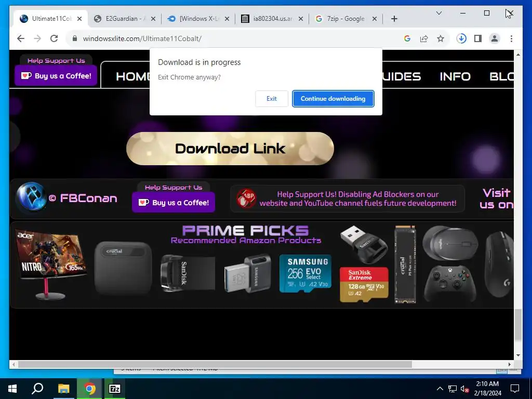Viewport: 532px width, 399px height.
Task: Click the site lock icon
Action: click(x=75, y=38)
